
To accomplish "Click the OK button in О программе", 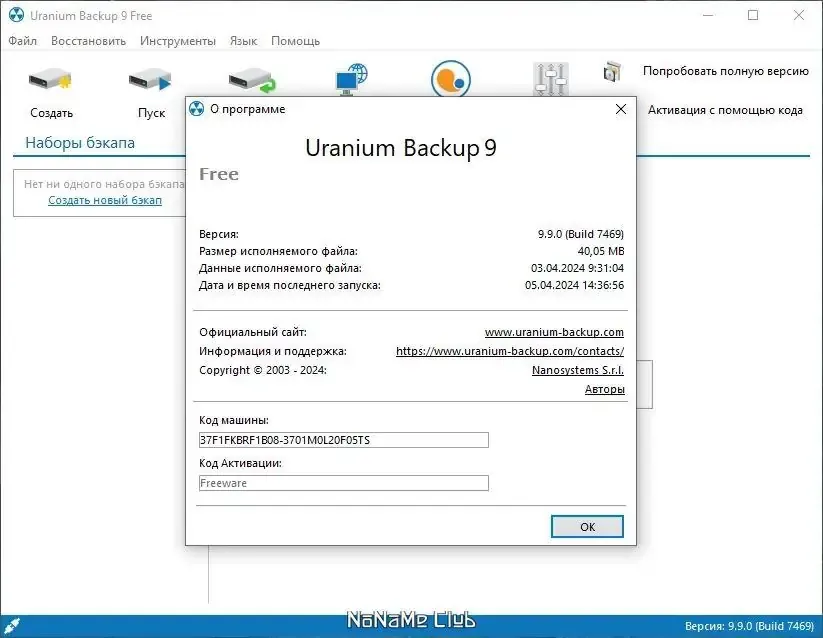I will point(587,526).
